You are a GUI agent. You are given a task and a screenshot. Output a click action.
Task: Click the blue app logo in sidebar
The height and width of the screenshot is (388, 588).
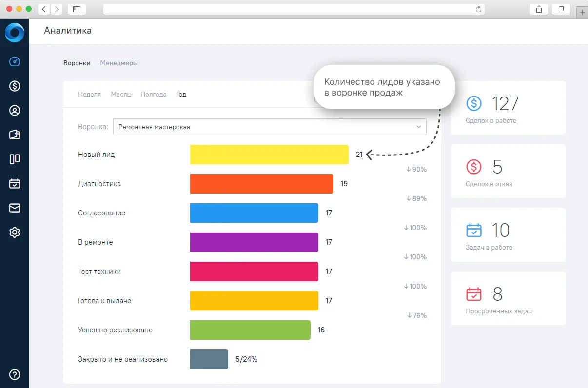click(x=15, y=33)
